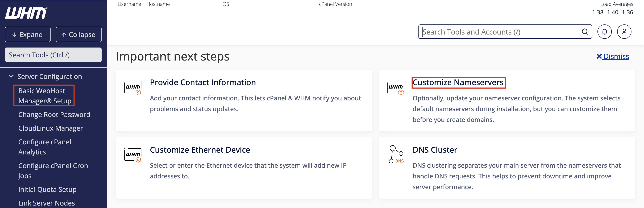Open Link Server Nodes
Viewport: 644px width, 208px height.
point(47,203)
